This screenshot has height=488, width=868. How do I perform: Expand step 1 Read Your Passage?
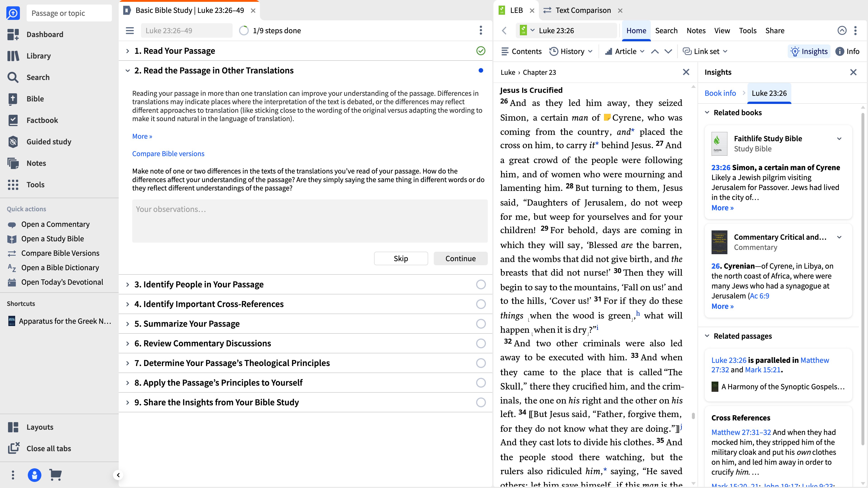[x=128, y=51]
